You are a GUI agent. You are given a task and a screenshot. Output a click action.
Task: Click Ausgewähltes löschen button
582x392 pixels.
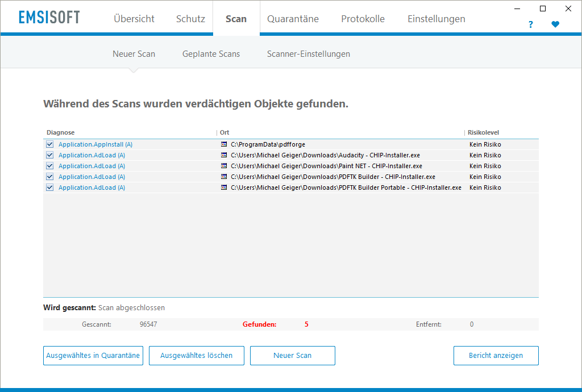197,356
